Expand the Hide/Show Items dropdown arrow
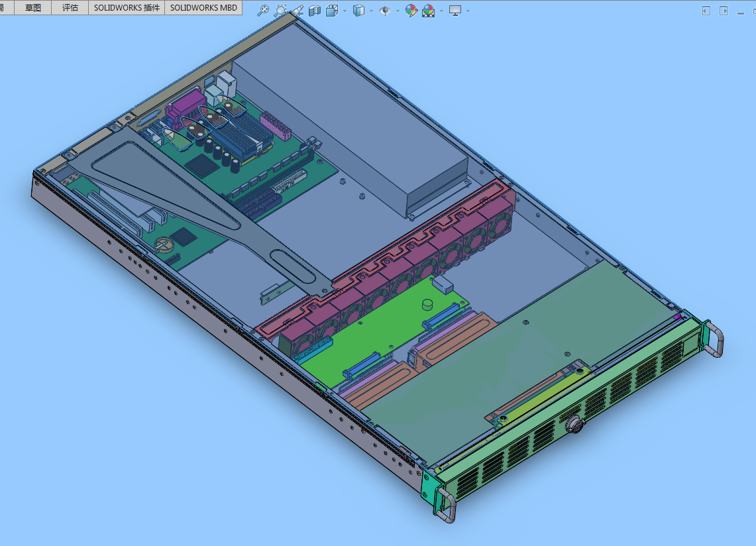The width and height of the screenshot is (756, 546). pyautogui.click(x=398, y=11)
